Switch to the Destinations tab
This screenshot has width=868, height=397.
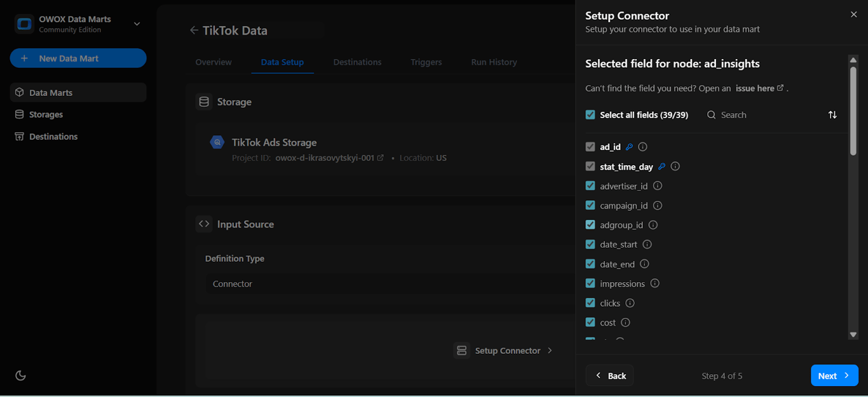(357, 62)
